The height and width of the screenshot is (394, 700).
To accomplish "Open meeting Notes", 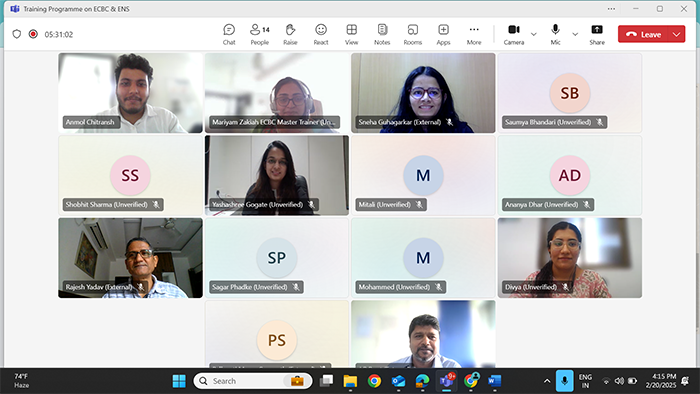I will click(x=382, y=34).
